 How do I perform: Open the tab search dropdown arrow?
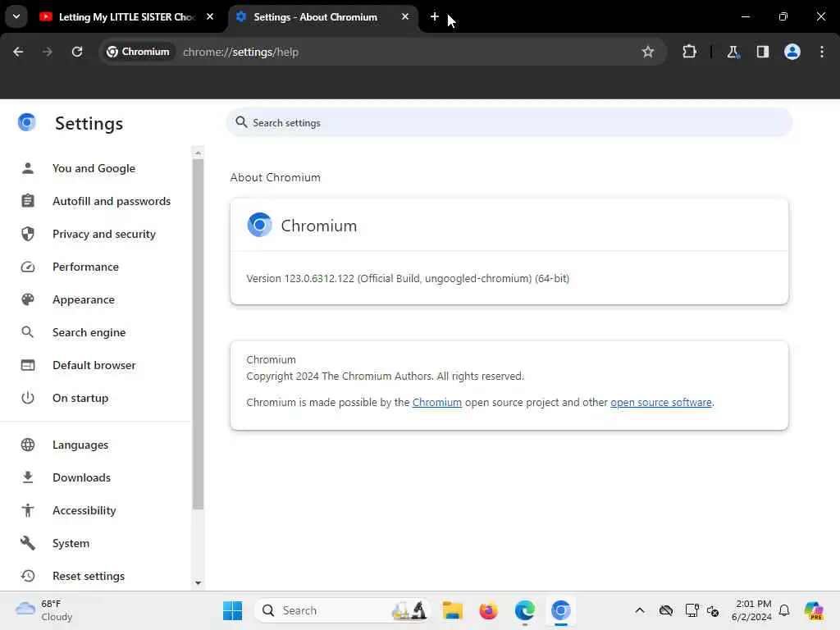(16, 16)
